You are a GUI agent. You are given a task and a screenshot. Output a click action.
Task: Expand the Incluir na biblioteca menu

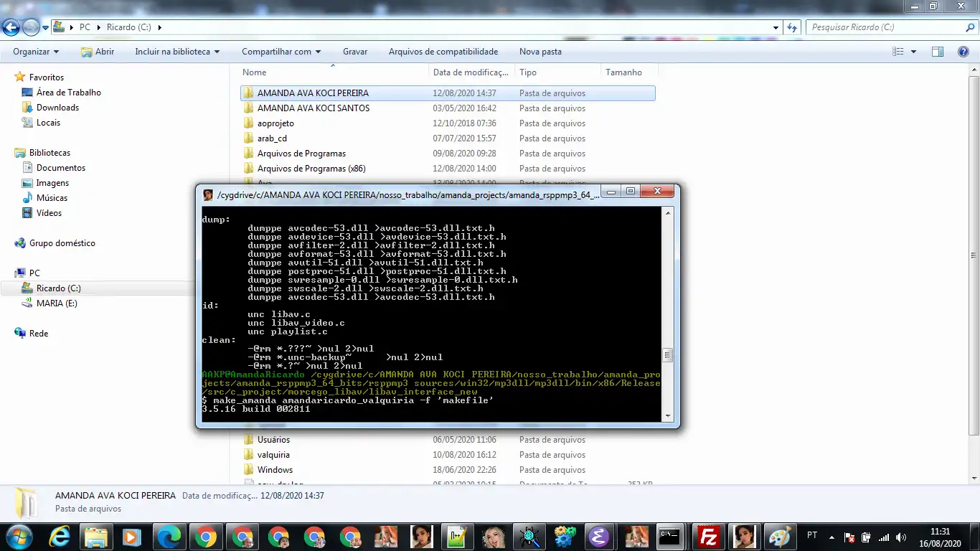click(x=177, y=52)
